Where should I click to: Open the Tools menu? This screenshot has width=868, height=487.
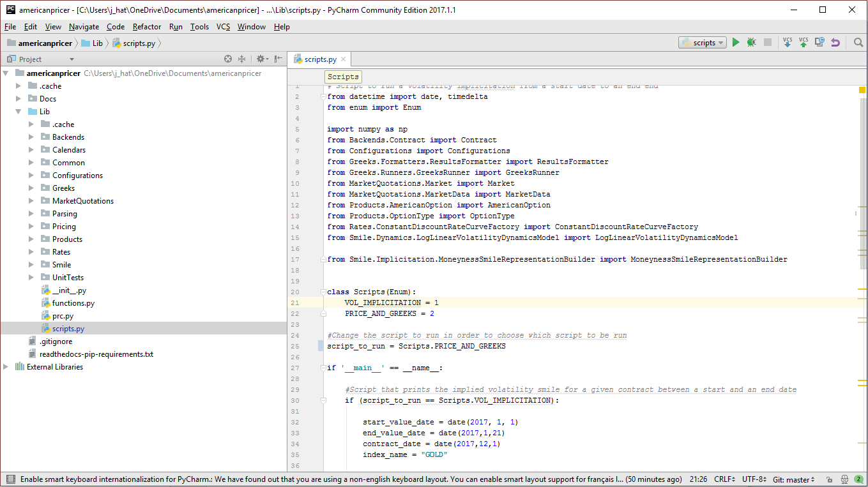199,27
